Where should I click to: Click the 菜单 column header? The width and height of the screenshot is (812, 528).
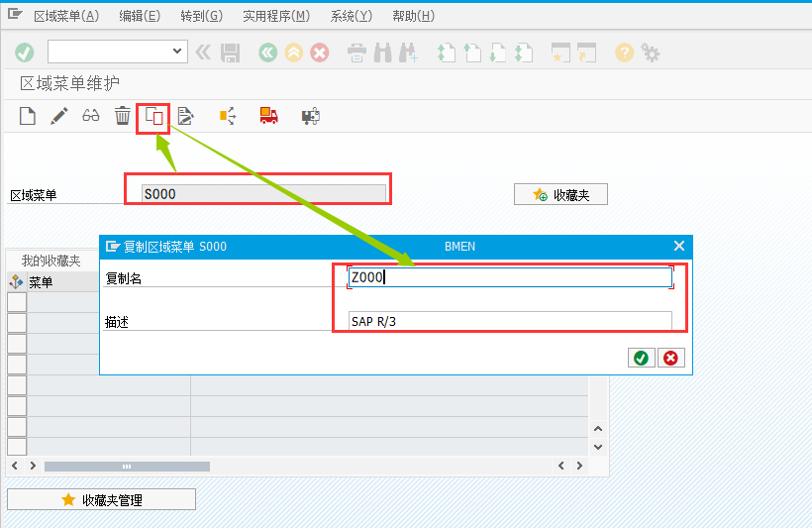coord(62,282)
